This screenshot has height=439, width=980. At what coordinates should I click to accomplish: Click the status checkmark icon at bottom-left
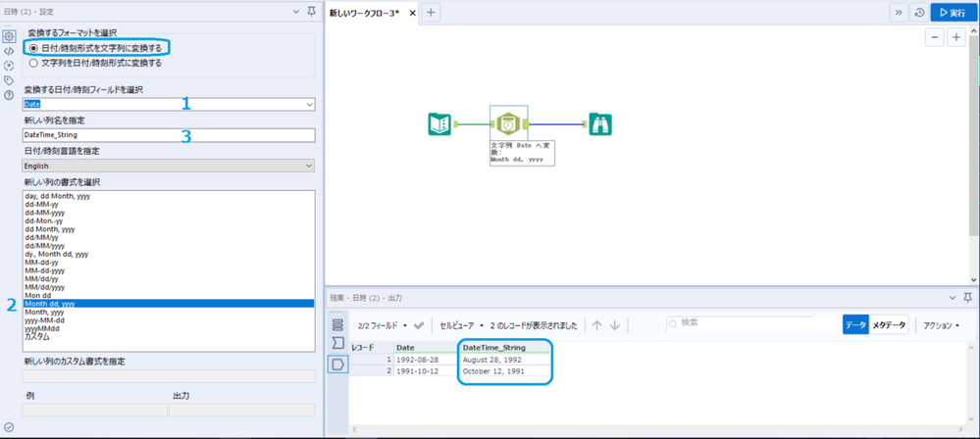click(9, 427)
